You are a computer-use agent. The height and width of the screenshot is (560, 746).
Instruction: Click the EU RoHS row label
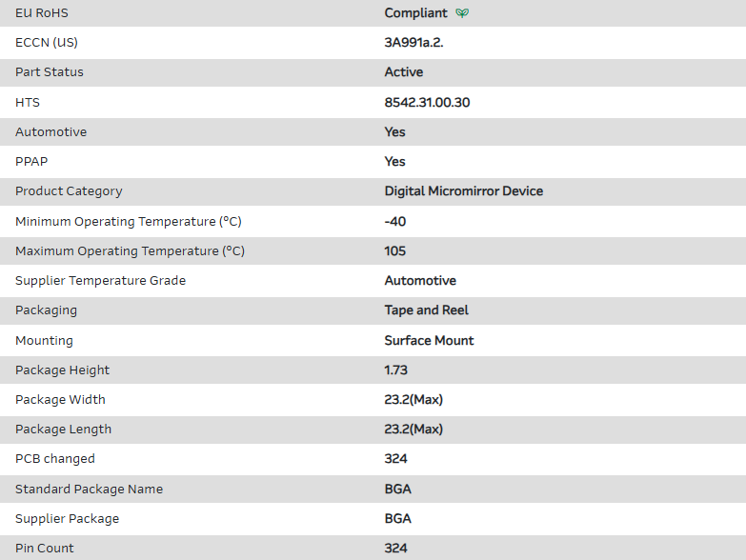[x=42, y=13]
